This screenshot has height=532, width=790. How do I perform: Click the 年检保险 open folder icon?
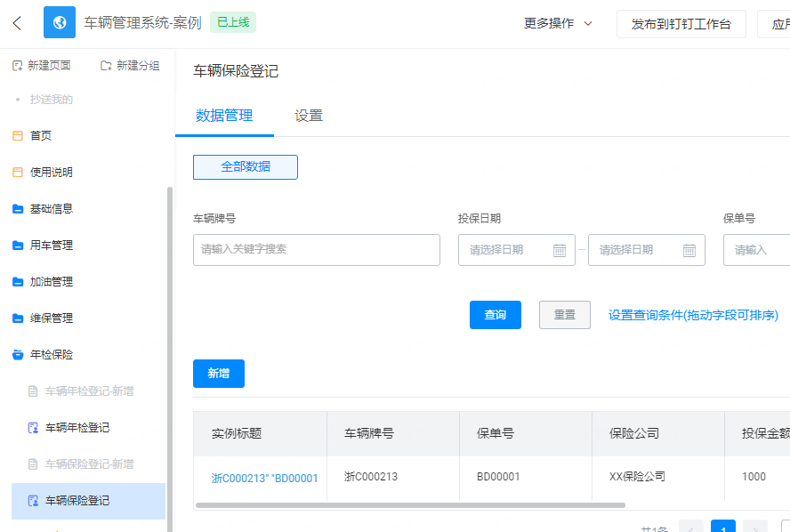(x=18, y=355)
